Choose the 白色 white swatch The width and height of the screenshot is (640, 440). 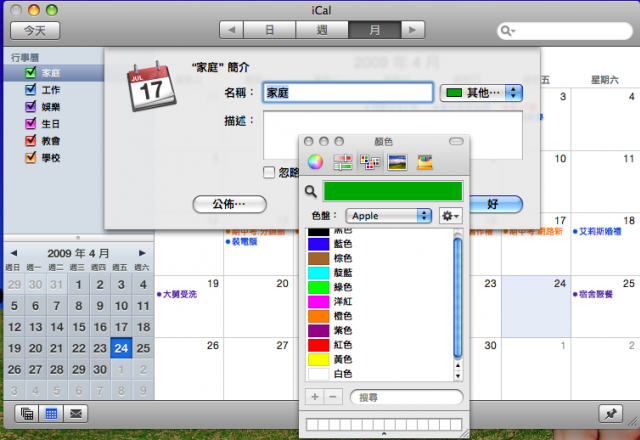(x=318, y=373)
